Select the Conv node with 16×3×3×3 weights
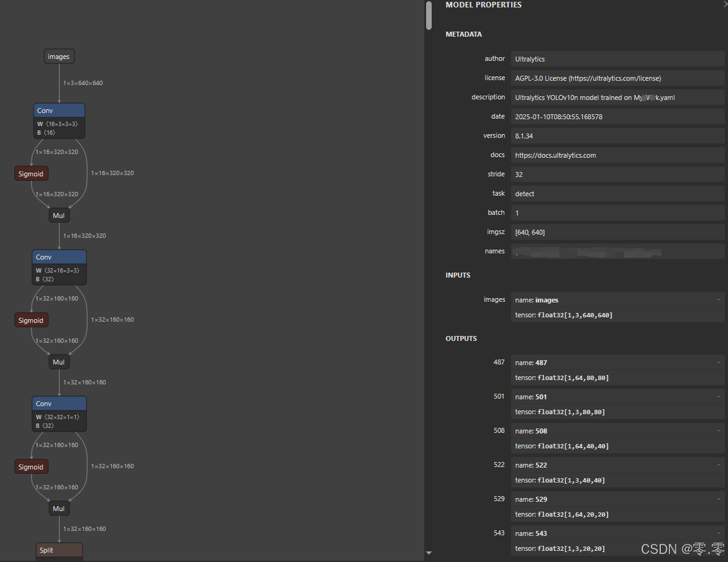Image resolution: width=728 pixels, height=562 pixels. [x=60, y=120]
